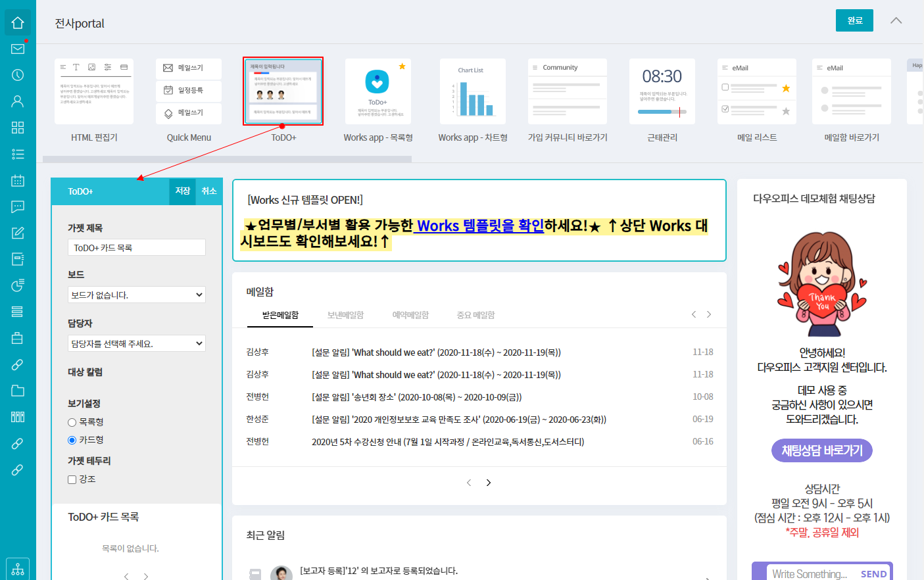
Task: Open the calendar icon in the sidebar
Action: [18, 180]
